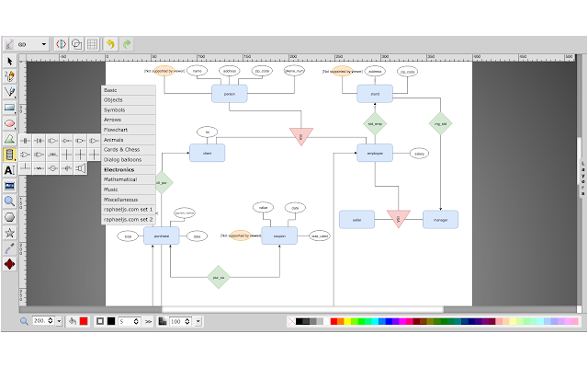Select Flowchart in the shape library list
Viewport: 588px width, 368px height.
129,130
